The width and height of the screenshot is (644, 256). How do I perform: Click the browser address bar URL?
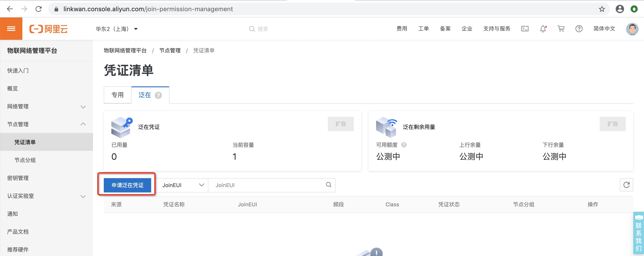pos(148,9)
